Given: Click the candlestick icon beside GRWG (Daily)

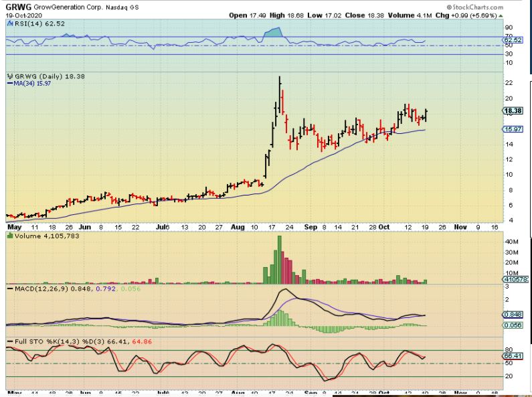Looking at the screenshot, I should pos(10,76).
